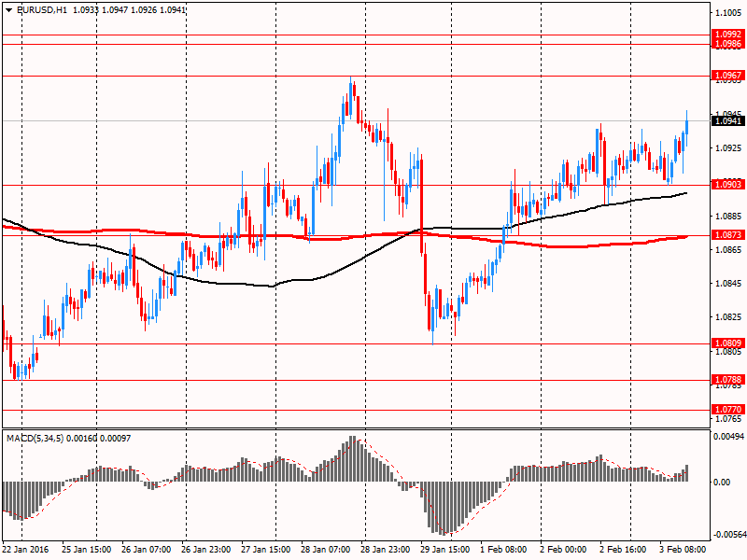747x560 pixels.
Task: Click the 0.00494 MACD scale value
Action: [728, 436]
